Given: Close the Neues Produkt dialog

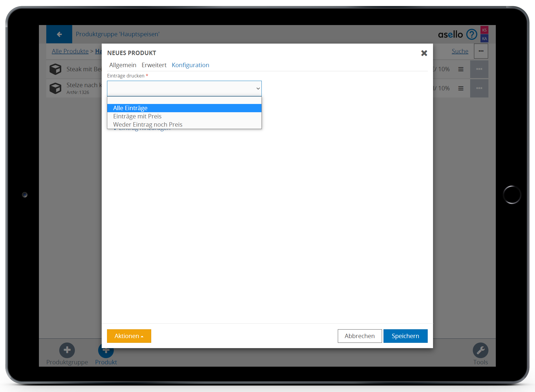Looking at the screenshot, I should (x=424, y=53).
